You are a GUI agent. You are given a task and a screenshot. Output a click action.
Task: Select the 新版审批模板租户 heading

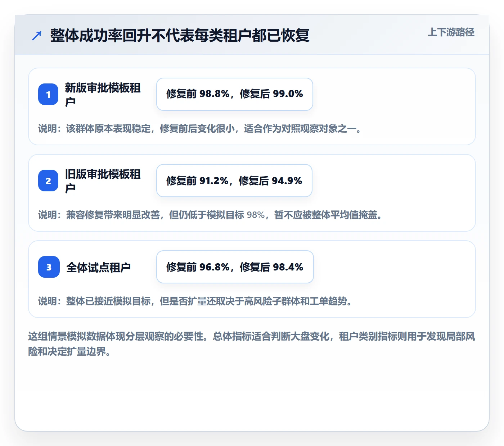[x=103, y=94]
